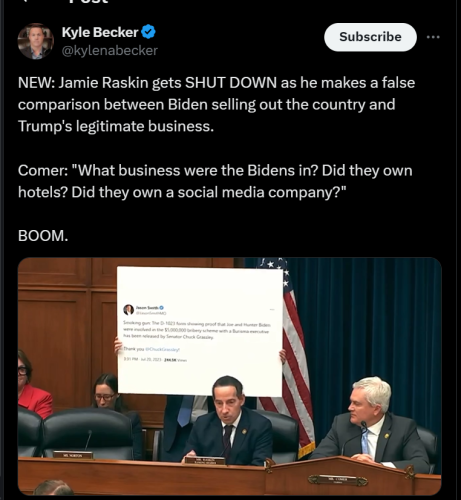Click the MS. NORTON nameplate
The image size is (461, 500).
point(73,455)
